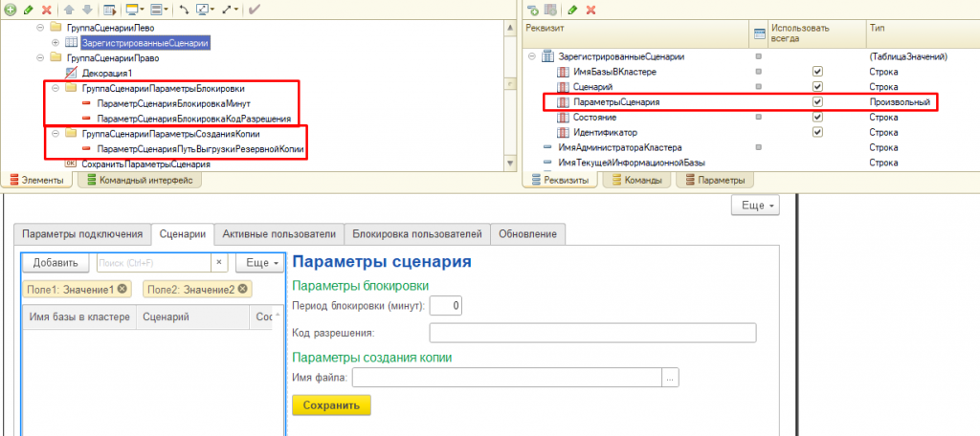
Task: Click the ellipsis browse button for Имя файла
Action: [x=670, y=378]
